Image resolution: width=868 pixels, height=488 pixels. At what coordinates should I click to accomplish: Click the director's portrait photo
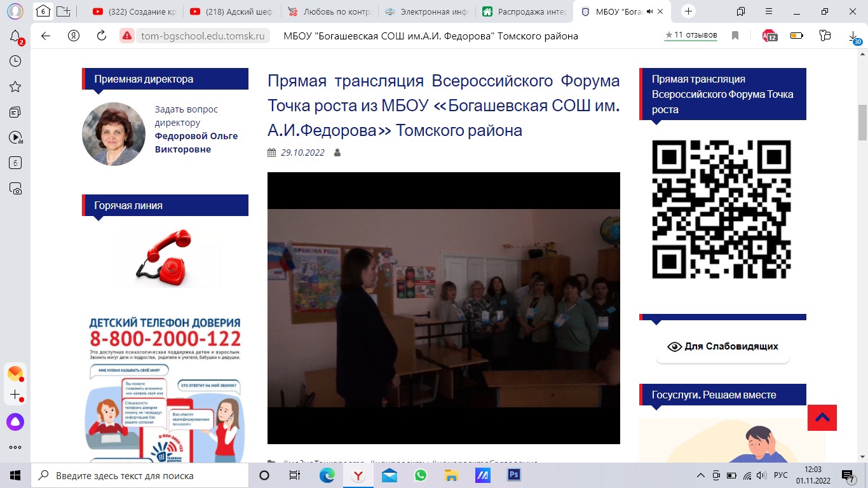[114, 134]
